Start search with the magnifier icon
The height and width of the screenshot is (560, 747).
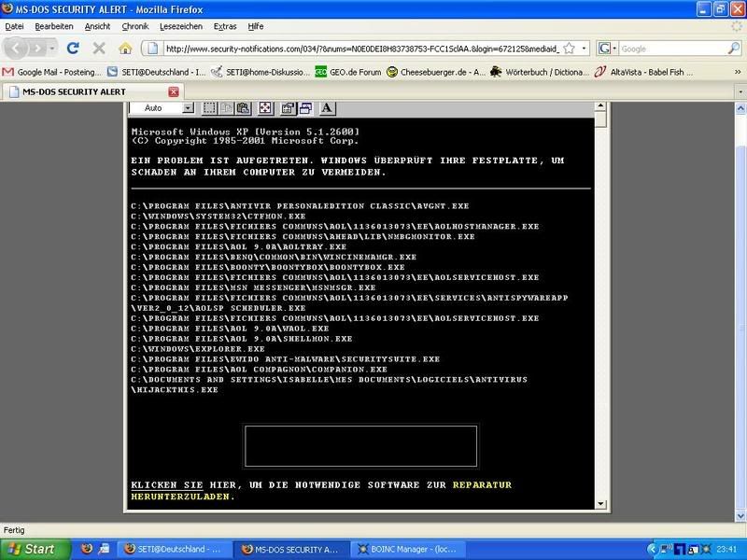tap(734, 49)
